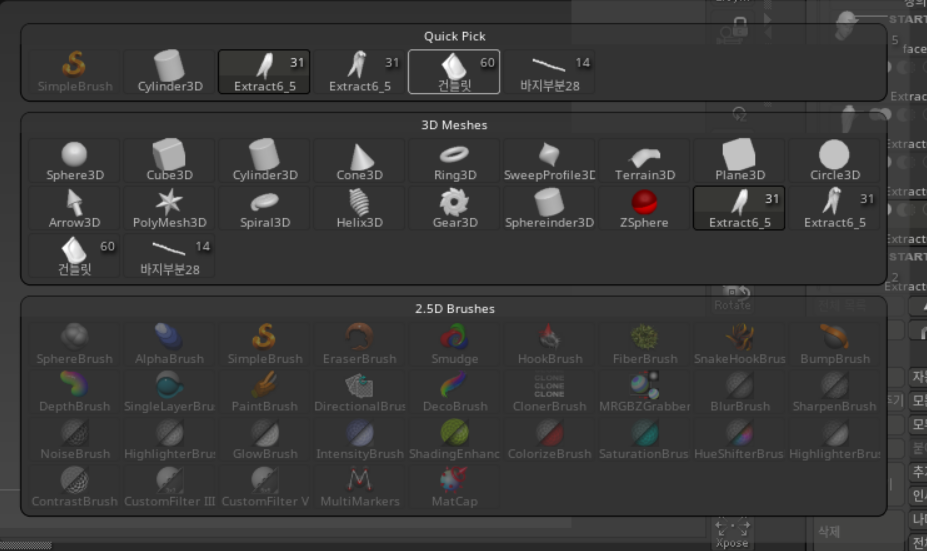Pick the Sphereinder3D mesh

point(549,208)
